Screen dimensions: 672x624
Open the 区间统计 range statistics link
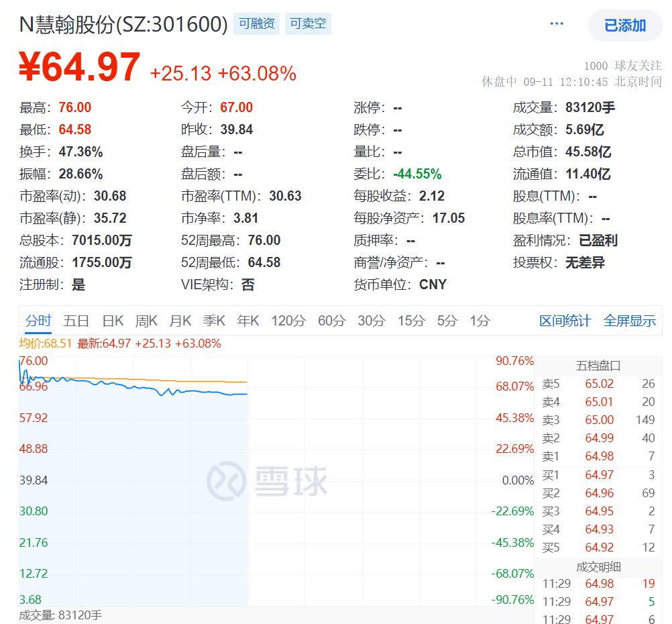pyautogui.click(x=565, y=321)
